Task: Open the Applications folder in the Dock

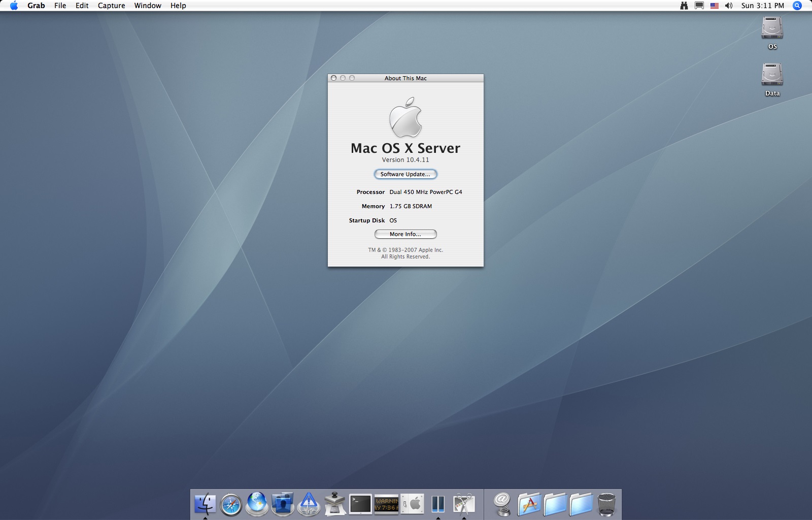Action: tap(529, 504)
